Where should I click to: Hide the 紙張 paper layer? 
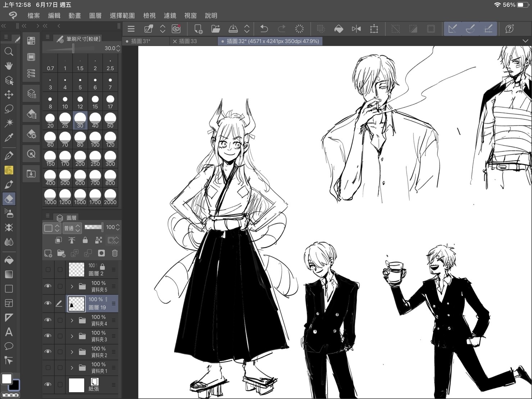click(48, 385)
